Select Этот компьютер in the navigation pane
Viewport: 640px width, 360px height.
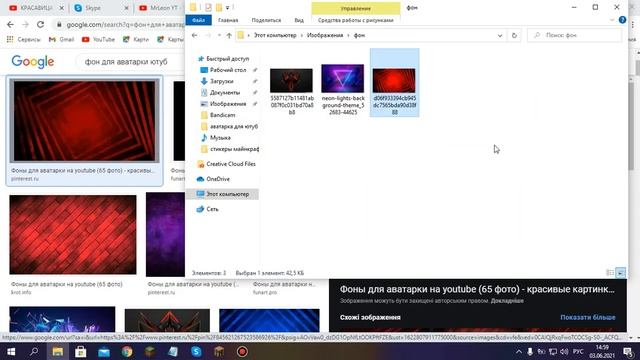pos(227,194)
